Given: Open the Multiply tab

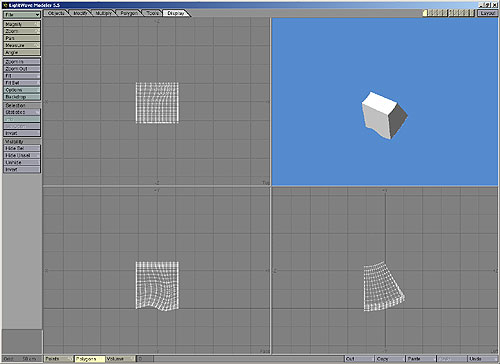Looking at the screenshot, I should [104, 13].
